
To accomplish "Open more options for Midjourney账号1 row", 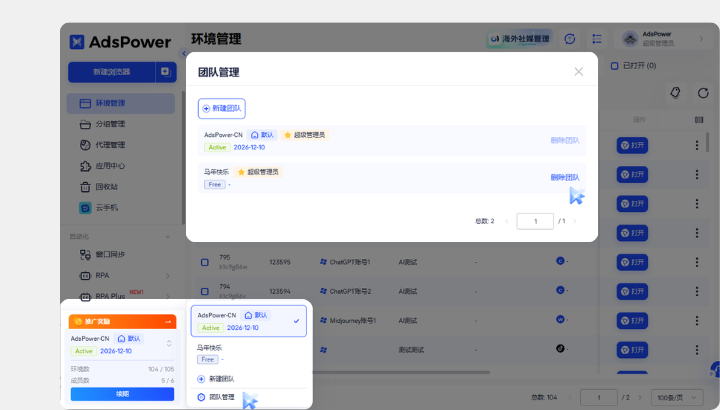I will 697,320.
